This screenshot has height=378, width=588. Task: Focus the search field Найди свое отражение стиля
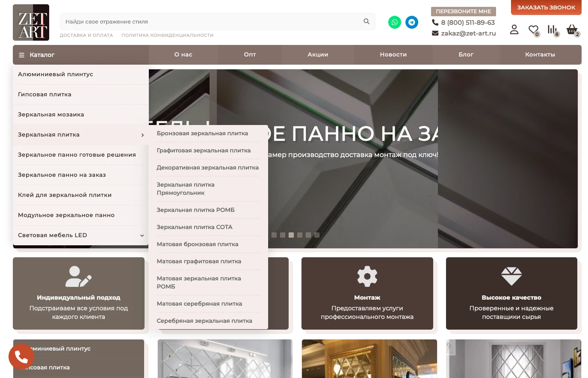[210, 21]
